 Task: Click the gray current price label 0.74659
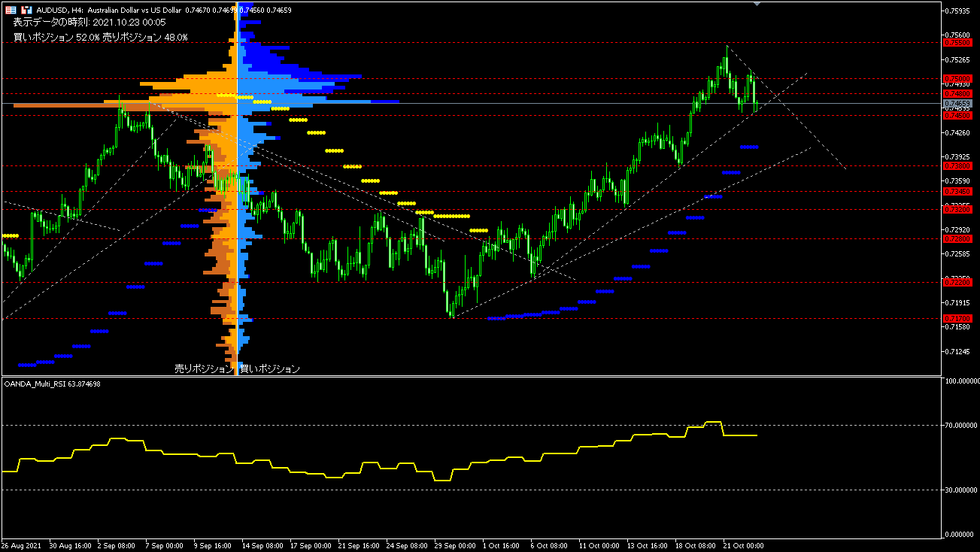click(x=957, y=103)
